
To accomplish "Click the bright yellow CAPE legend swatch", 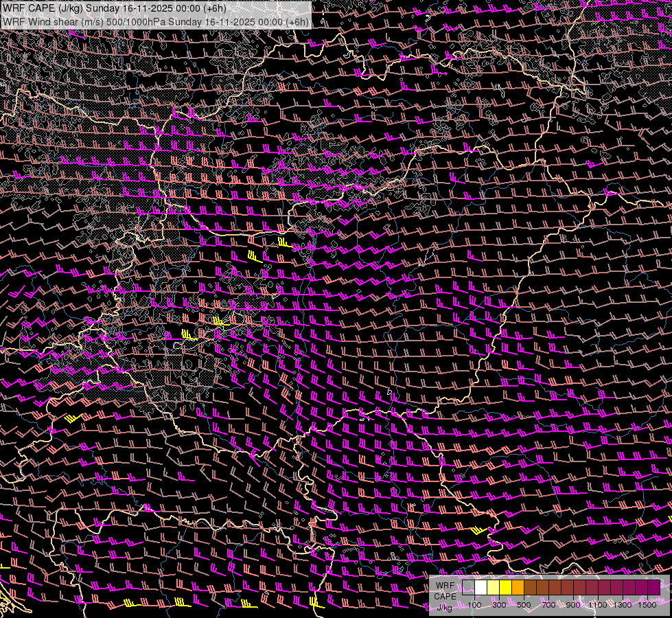I will pos(505,587).
